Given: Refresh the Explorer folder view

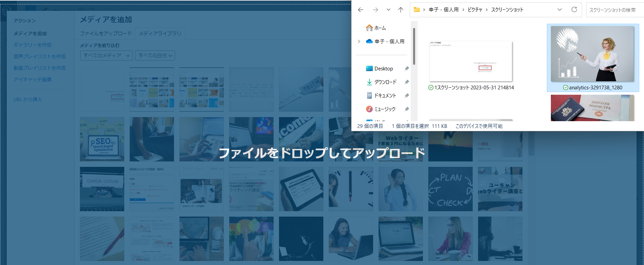Looking at the screenshot, I should click(x=574, y=9).
